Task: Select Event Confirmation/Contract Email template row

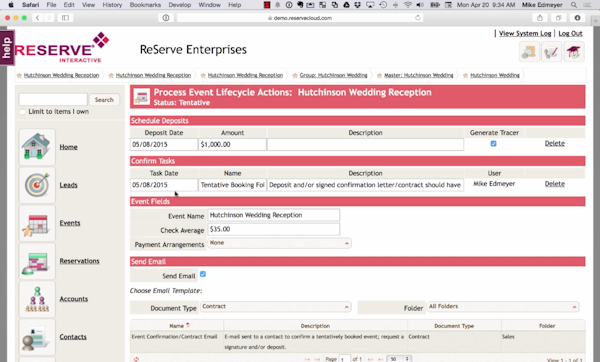Action: (x=357, y=342)
